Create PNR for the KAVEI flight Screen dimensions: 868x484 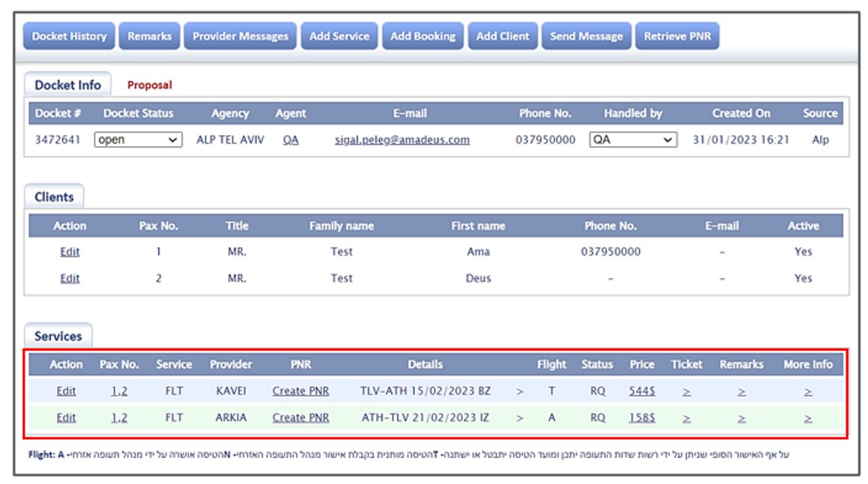coord(299,391)
